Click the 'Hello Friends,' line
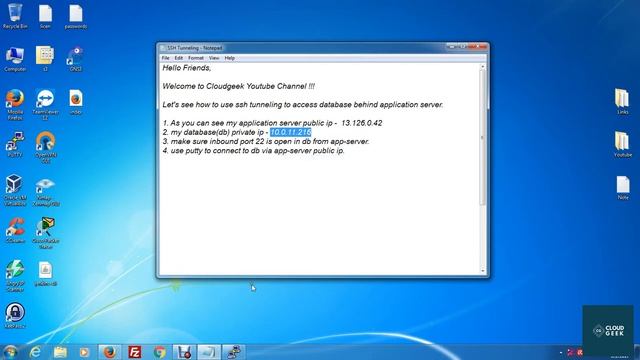640x360 pixels. [187, 68]
